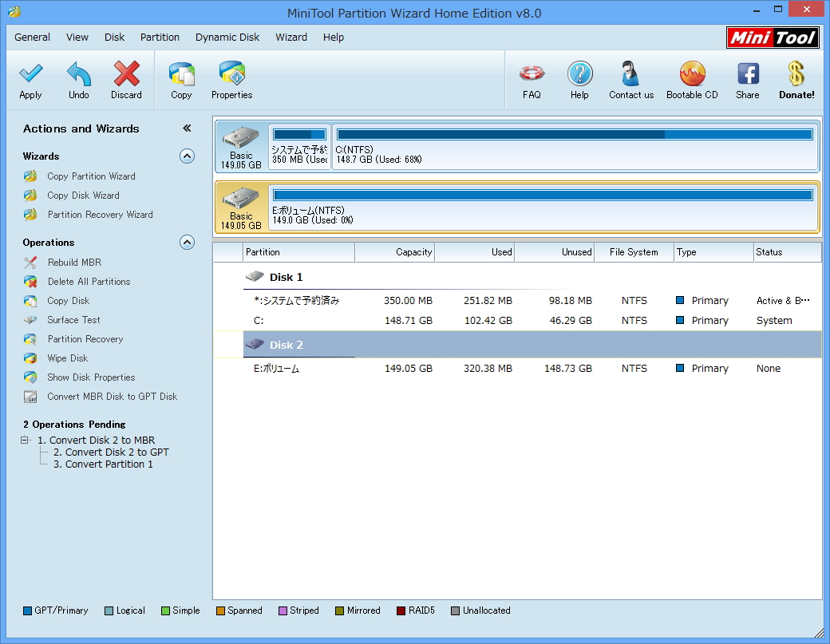
Task: Start the Copy Disk Wizard
Action: [x=83, y=196]
